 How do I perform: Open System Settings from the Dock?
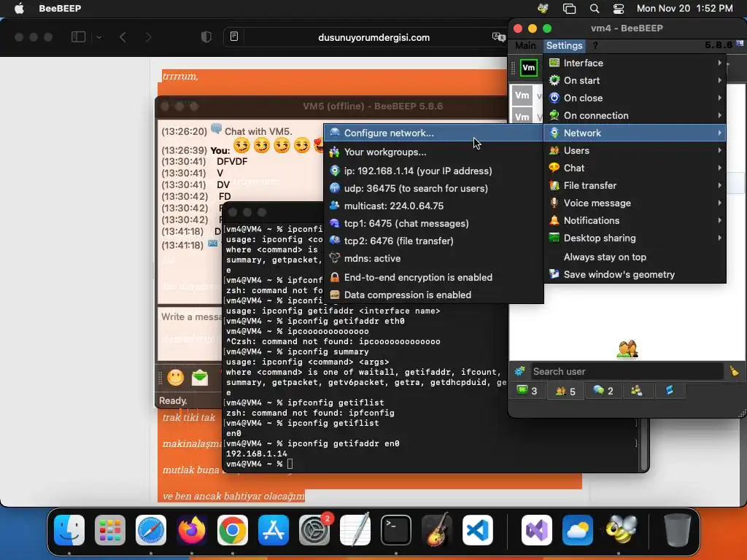click(314, 529)
